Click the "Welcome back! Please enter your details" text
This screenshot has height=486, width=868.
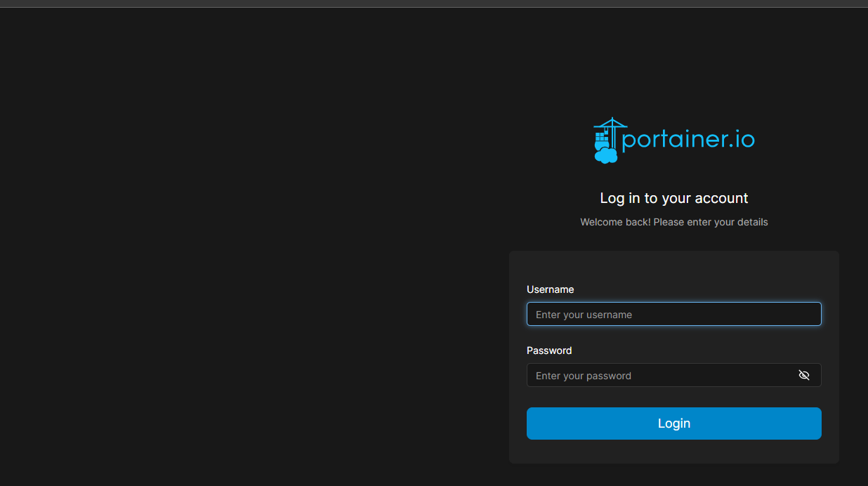point(674,222)
